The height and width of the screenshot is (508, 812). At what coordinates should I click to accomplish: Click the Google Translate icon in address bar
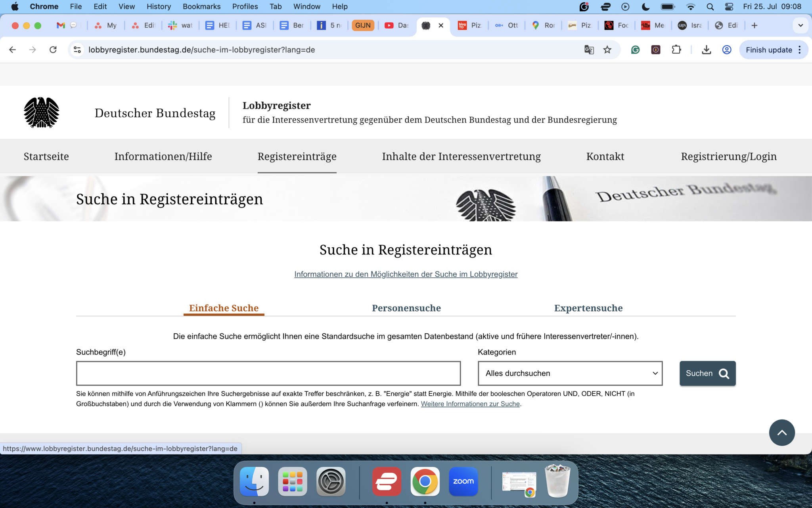click(589, 50)
